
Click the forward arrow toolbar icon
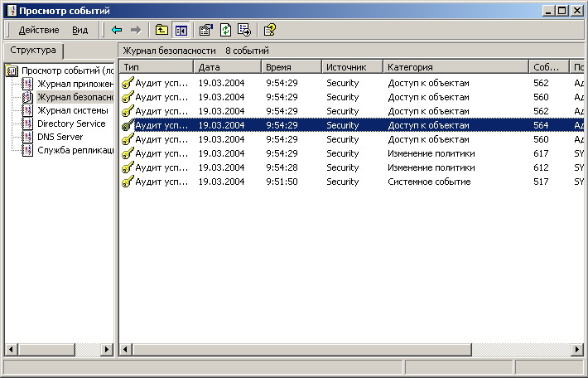[x=136, y=30]
